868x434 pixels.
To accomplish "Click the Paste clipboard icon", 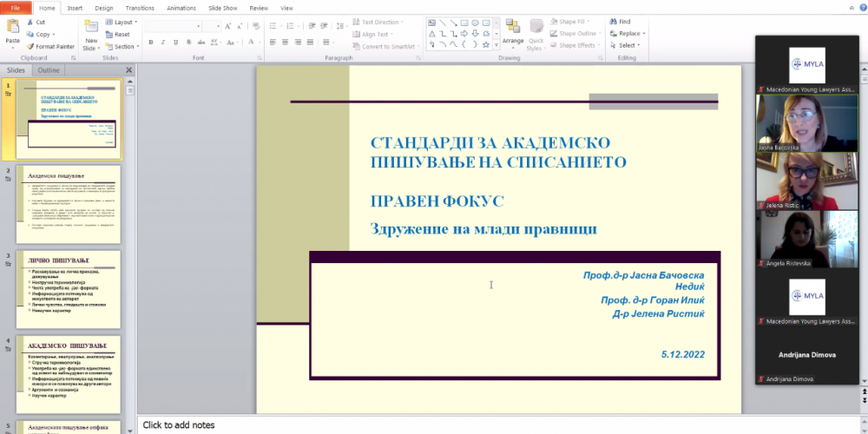I will pyautogui.click(x=12, y=29).
